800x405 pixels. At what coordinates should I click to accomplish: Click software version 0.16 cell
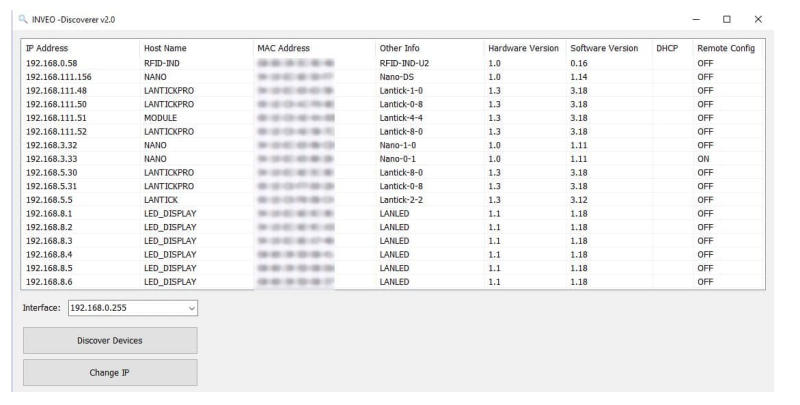tap(579, 63)
